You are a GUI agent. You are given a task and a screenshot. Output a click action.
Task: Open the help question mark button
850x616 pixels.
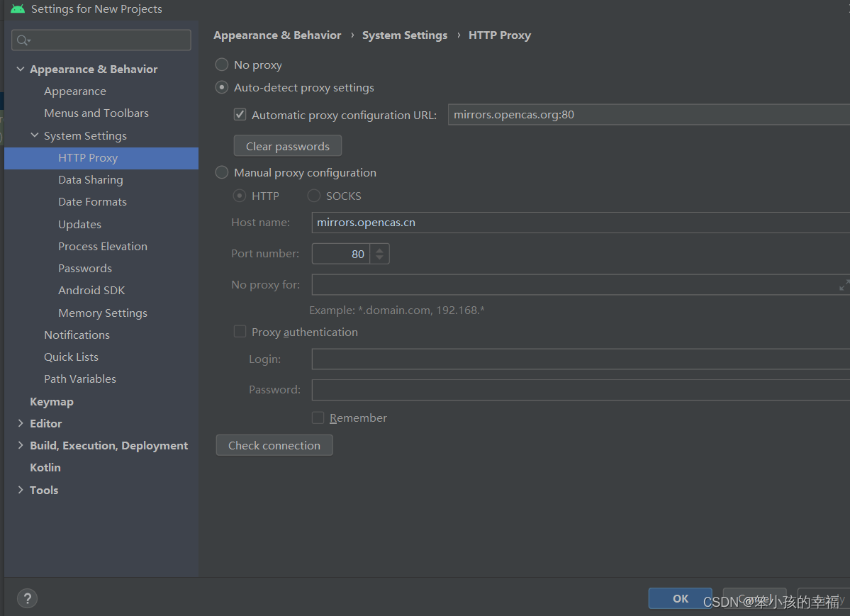[27, 598]
